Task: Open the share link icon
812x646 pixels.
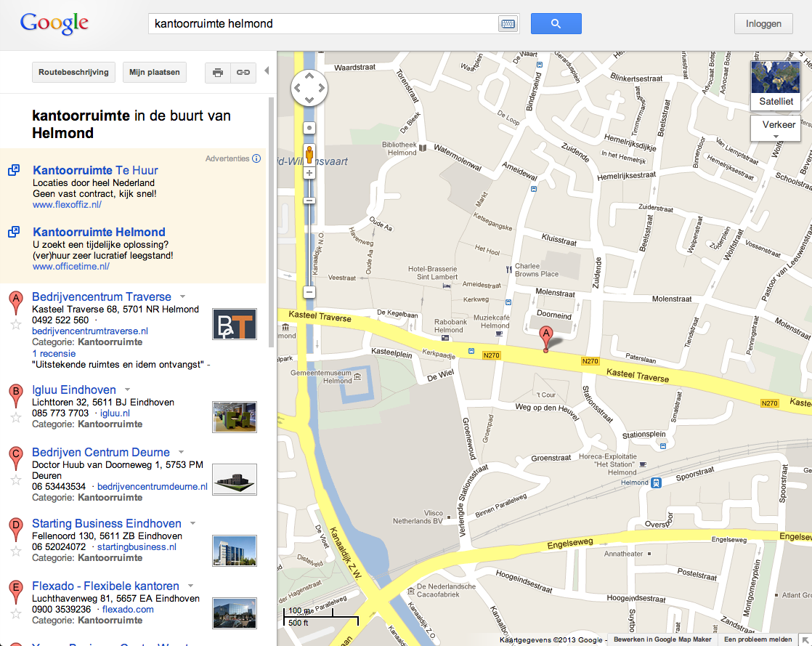Action: (243, 72)
